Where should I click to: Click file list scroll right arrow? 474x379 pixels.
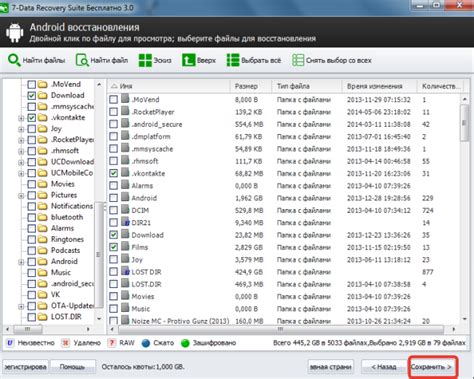(454, 329)
